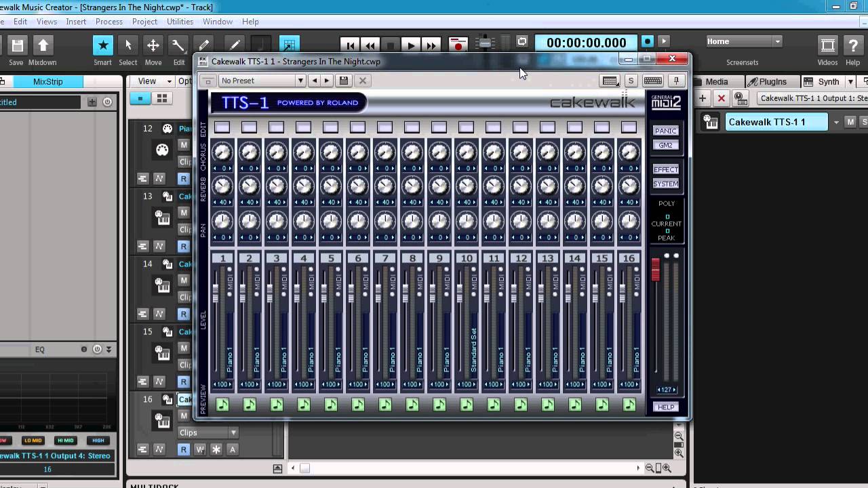Toggle the loop button in transport

click(522, 42)
